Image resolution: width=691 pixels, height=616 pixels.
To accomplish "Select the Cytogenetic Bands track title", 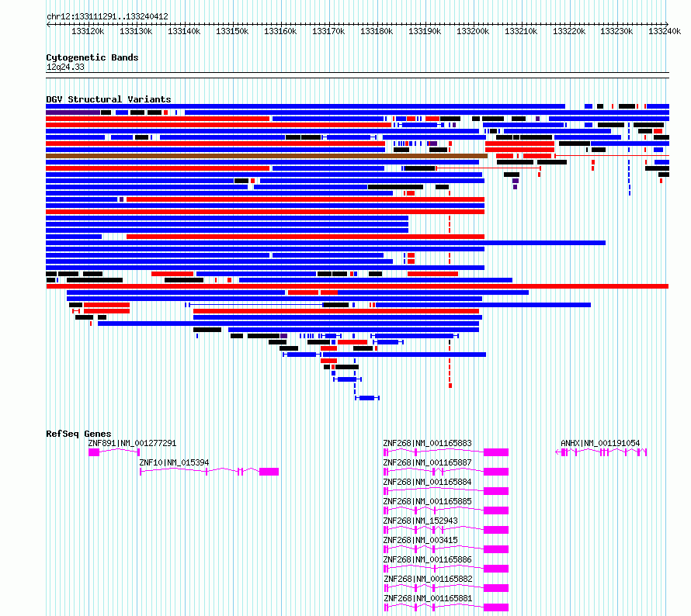I will (92, 57).
